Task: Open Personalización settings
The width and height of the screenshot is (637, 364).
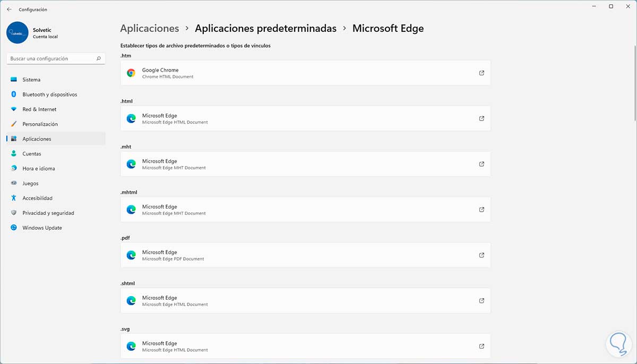Action: [40, 124]
